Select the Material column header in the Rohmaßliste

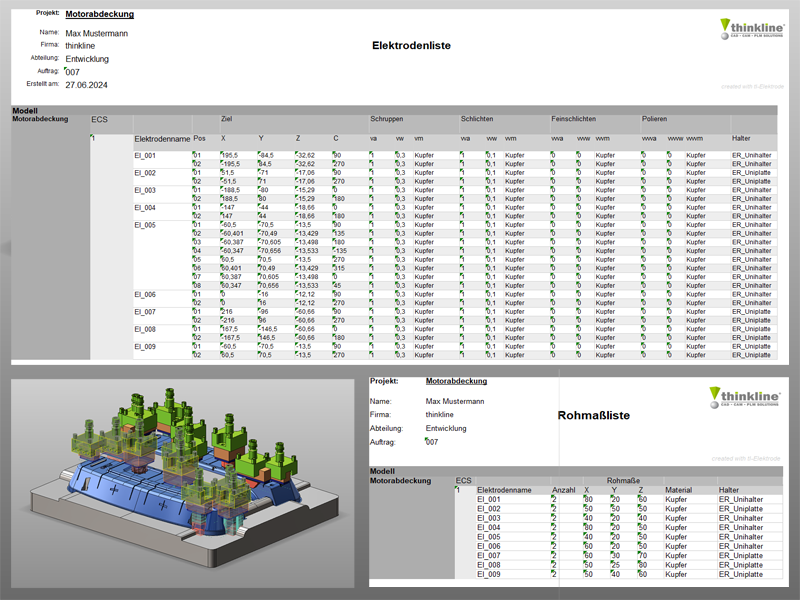(679, 490)
